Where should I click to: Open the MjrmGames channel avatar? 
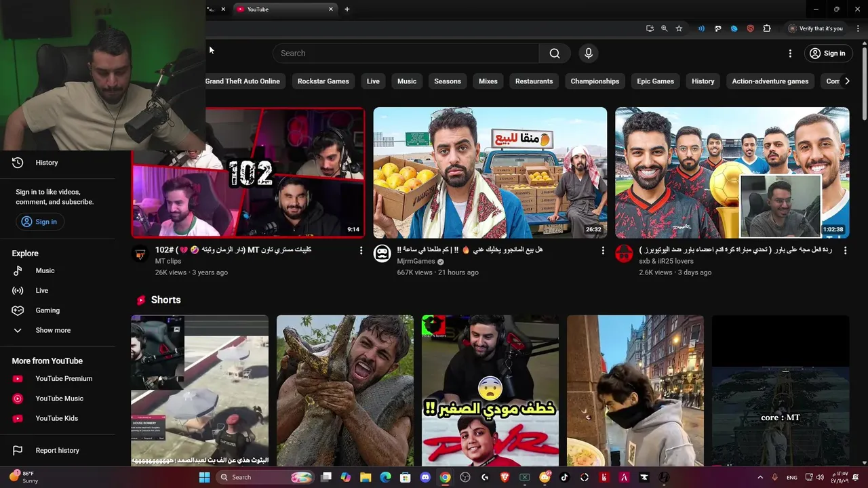point(382,254)
